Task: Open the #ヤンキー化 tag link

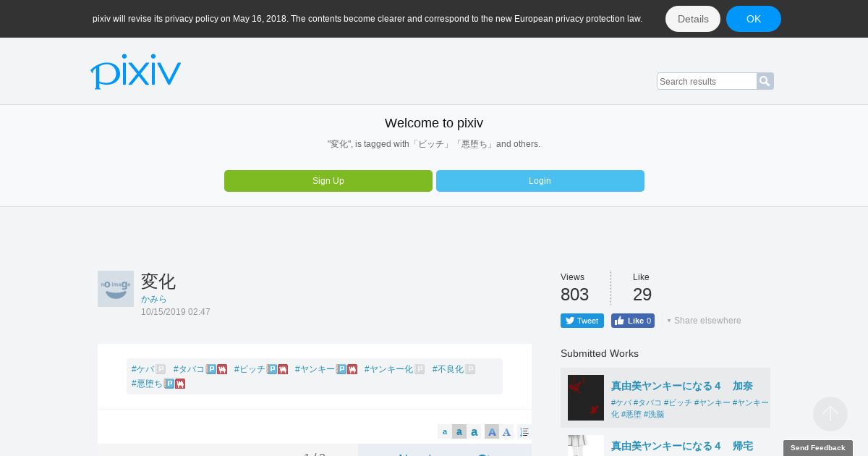Action: [x=389, y=369]
